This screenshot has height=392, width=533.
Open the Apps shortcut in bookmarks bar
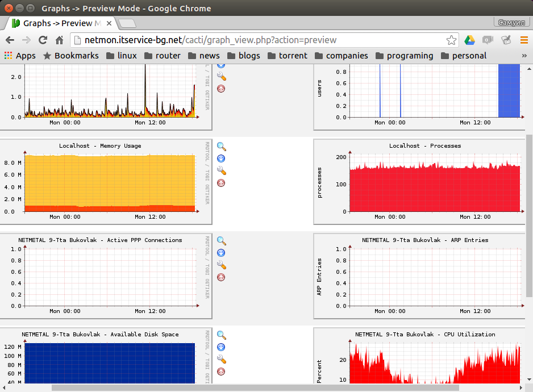click(20, 56)
